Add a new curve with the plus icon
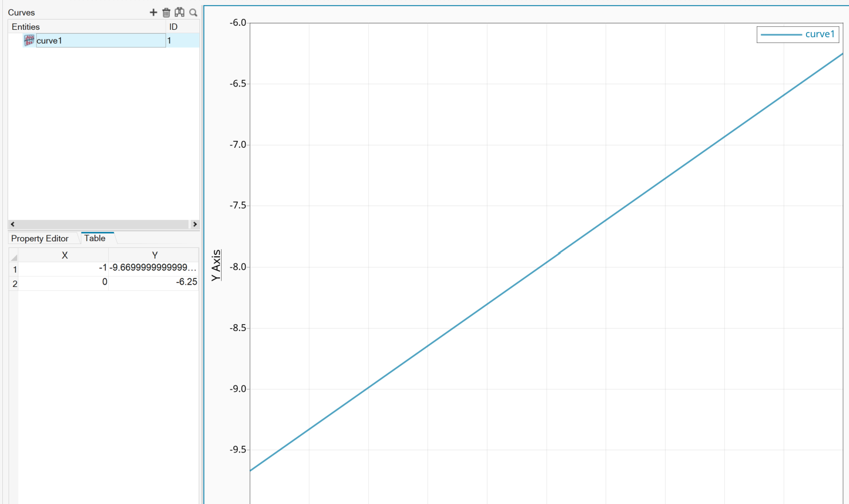The width and height of the screenshot is (849, 504). (x=153, y=12)
